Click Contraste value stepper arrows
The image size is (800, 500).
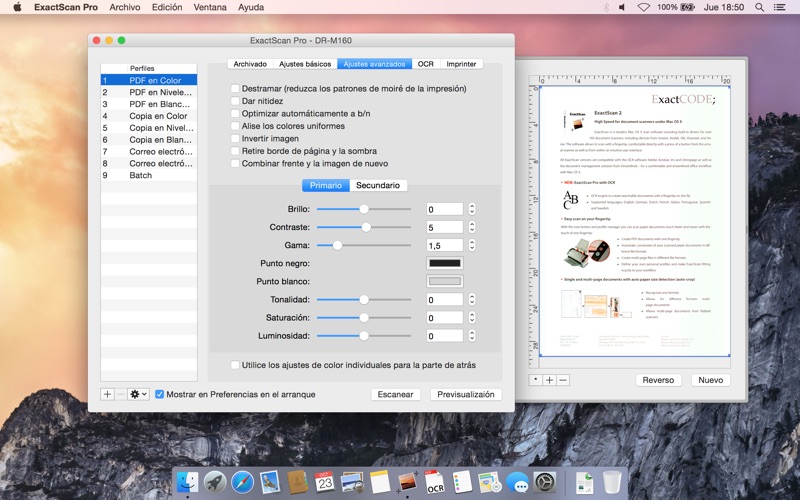click(x=472, y=227)
